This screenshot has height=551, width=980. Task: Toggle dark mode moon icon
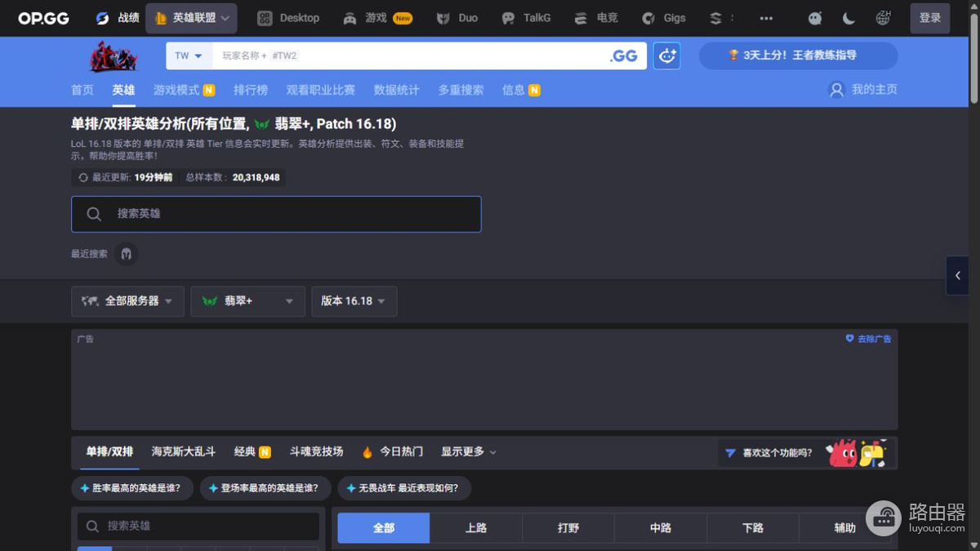[x=849, y=18]
